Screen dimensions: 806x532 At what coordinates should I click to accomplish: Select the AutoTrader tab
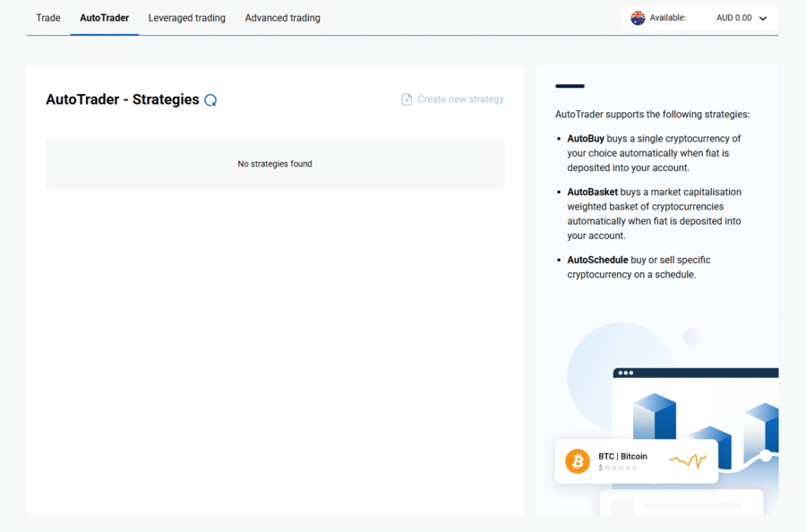coord(105,18)
